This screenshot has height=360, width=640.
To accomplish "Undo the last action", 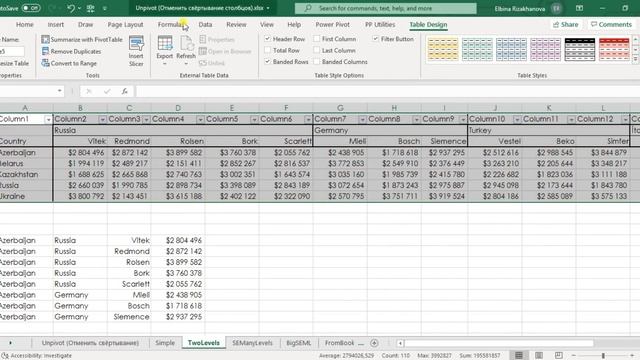I will [x=71, y=8].
